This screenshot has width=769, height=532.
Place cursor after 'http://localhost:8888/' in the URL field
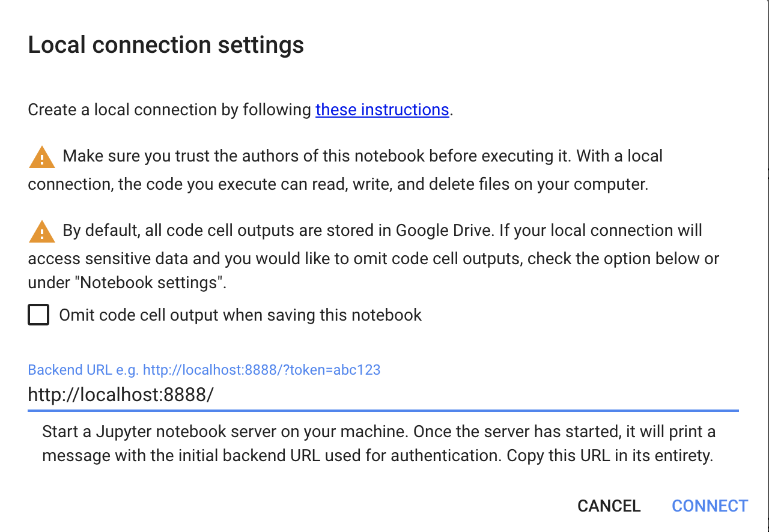click(215, 394)
